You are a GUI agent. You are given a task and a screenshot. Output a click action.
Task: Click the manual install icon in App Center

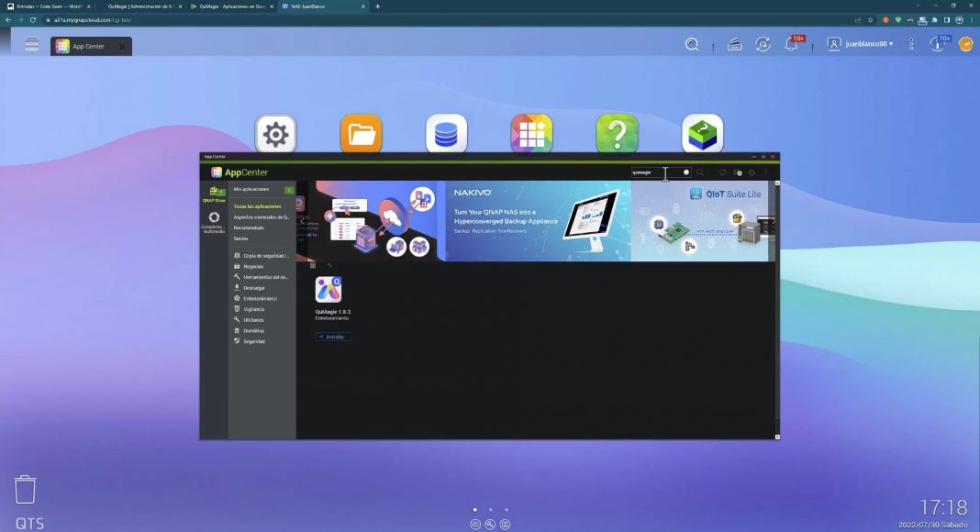pos(737,172)
